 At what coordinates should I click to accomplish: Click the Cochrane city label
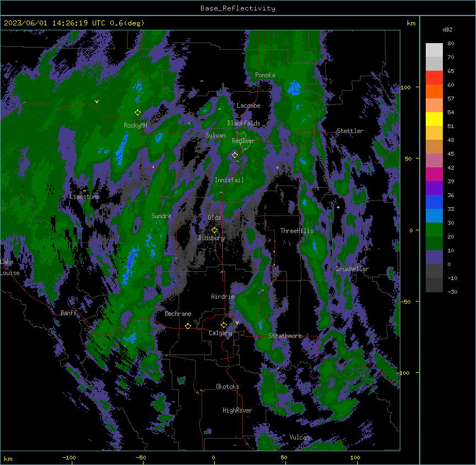pos(178,314)
